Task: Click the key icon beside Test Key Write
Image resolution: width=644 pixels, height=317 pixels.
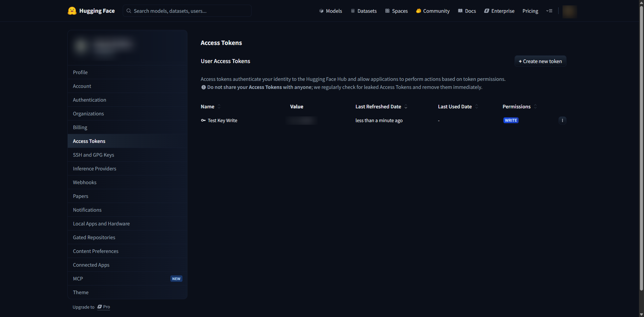Action: pyautogui.click(x=203, y=120)
